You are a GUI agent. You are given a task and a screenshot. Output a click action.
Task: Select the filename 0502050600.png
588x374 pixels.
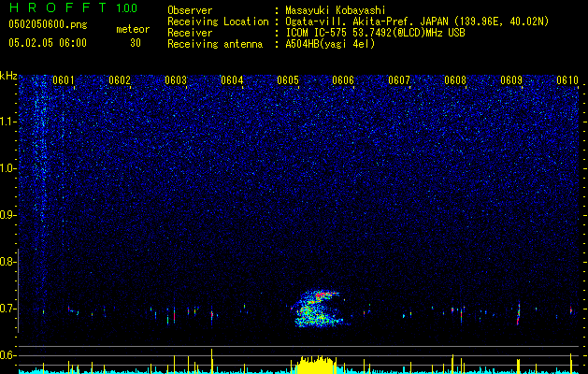pyautogui.click(x=48, y=25)
